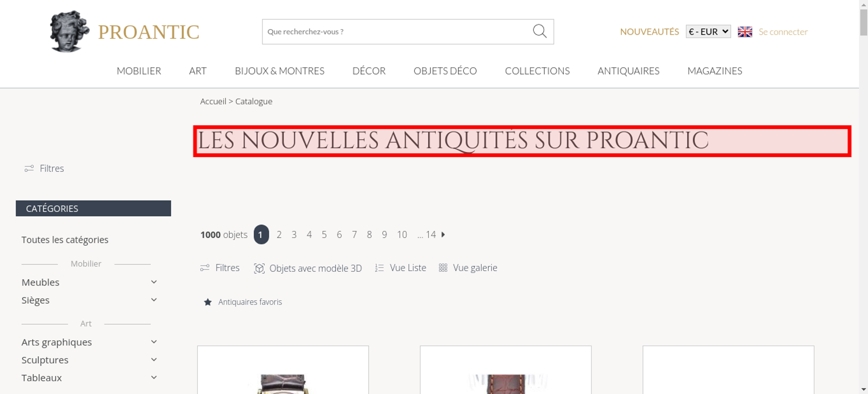Focus the Que recherchez-vous search field
The width and height of the screenshot is (868, 394).
pyautogui.click(x=397, y=32)
